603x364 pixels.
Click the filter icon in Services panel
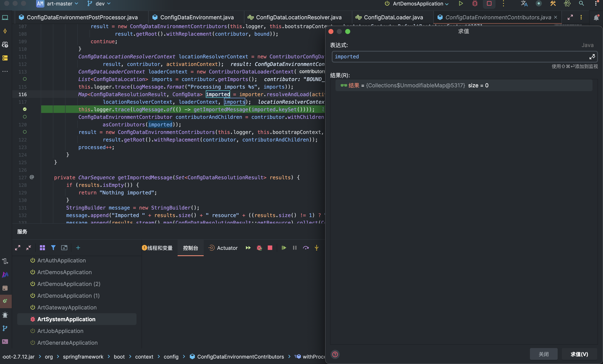coord(53,248)
